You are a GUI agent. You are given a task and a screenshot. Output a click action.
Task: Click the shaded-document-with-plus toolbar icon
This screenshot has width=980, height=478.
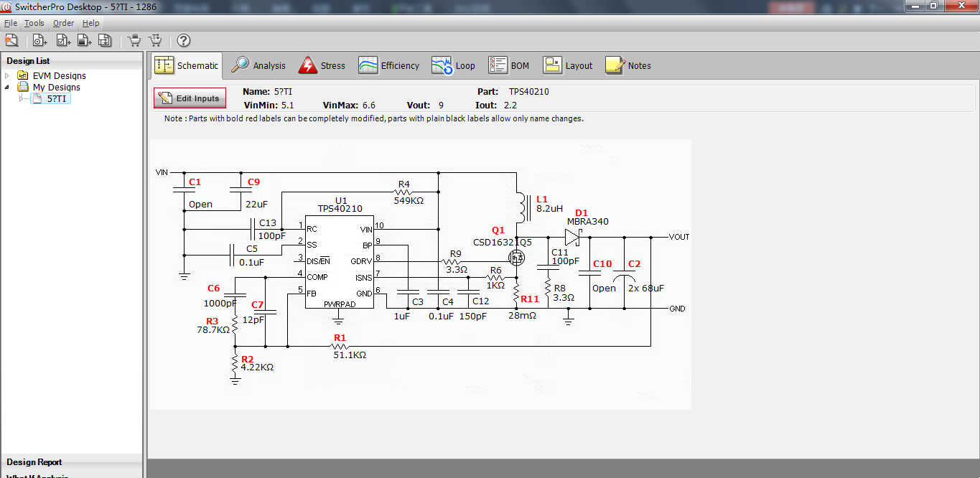pos(83,40)
